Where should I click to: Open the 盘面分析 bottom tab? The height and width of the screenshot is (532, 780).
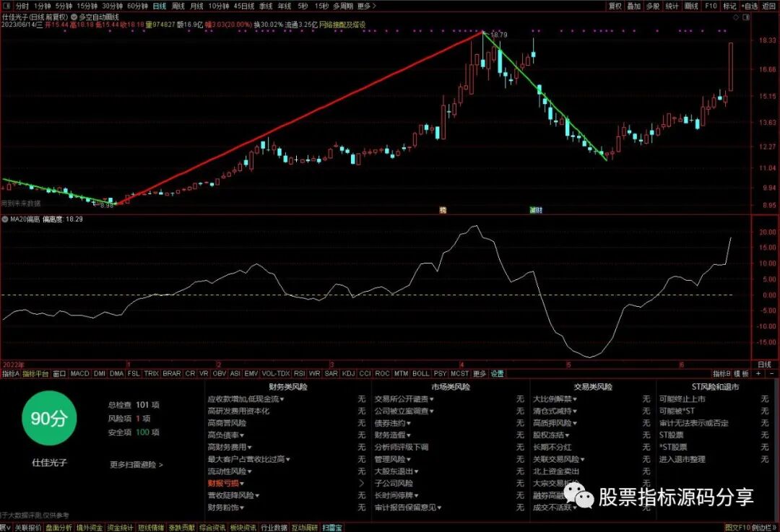point(58,528)
